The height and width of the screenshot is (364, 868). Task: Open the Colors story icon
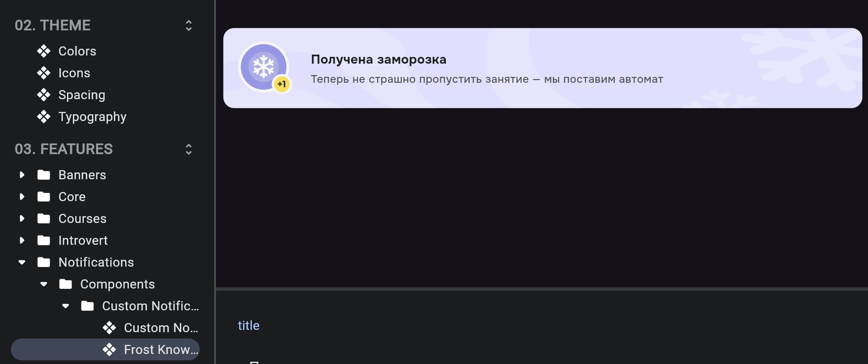coord(44,51)
